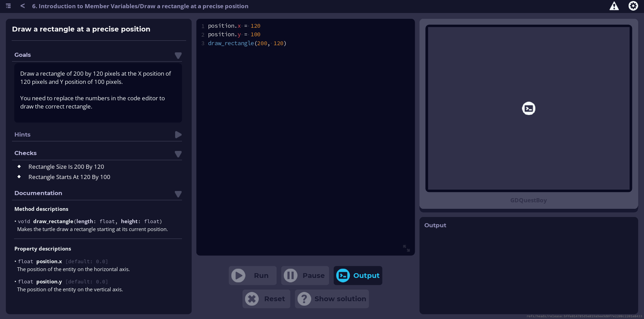Click the Rectangle Starts At 120 By 100 check
Viewport: 644px width, 319px height.
click(x=69, y=177)
